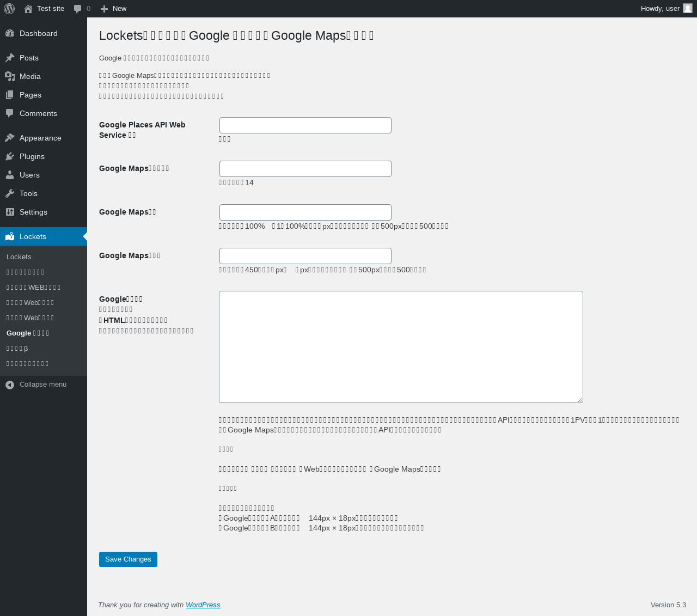Open the comments bubble in admin bar
Screen dimensions: 697x616
(78, 9)
